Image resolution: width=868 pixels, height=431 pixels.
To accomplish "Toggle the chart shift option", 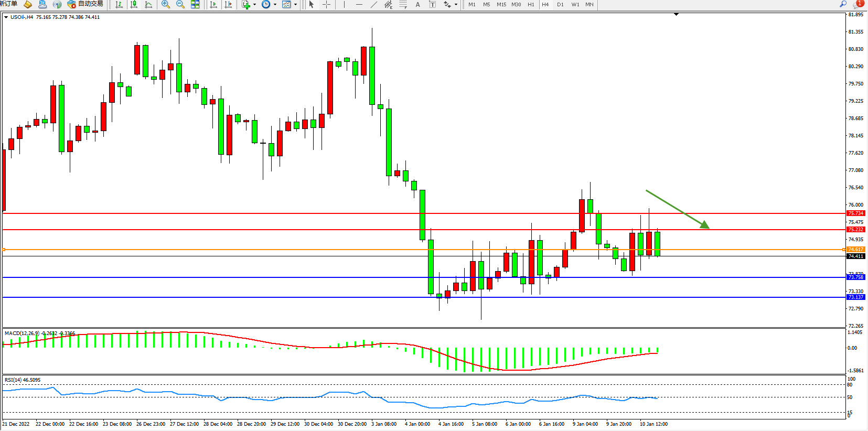I will (x=228, y=5).
